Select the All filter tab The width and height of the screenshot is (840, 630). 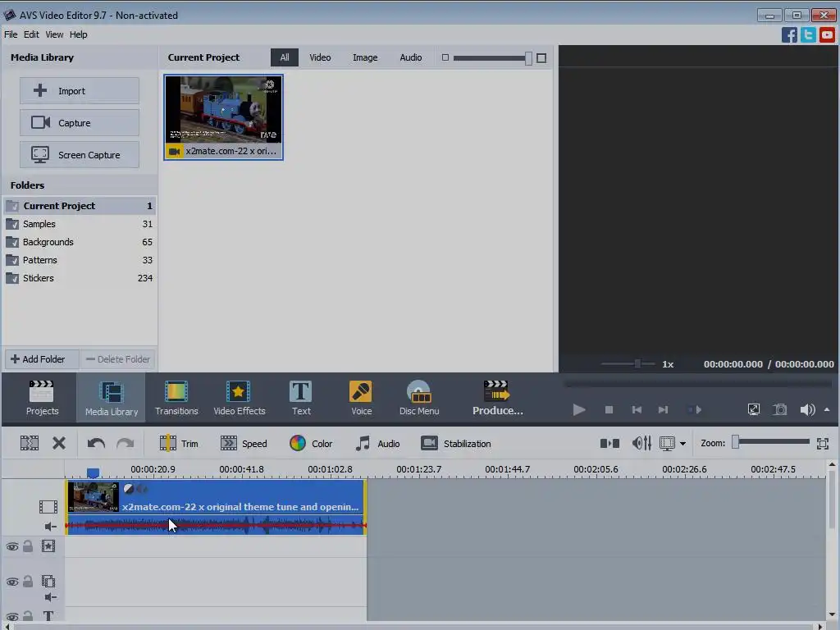(x=285, y=57)
